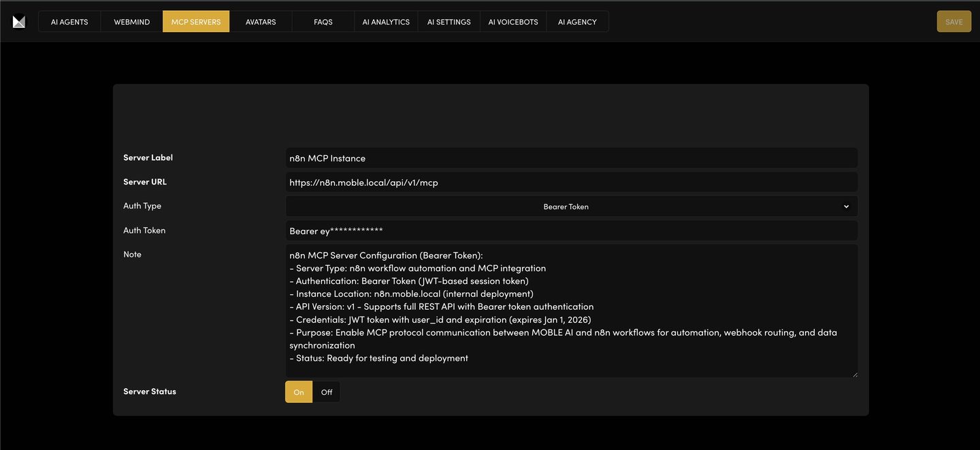Select the Auth Token field
This screenshot has height=450, width=980.
571,231
